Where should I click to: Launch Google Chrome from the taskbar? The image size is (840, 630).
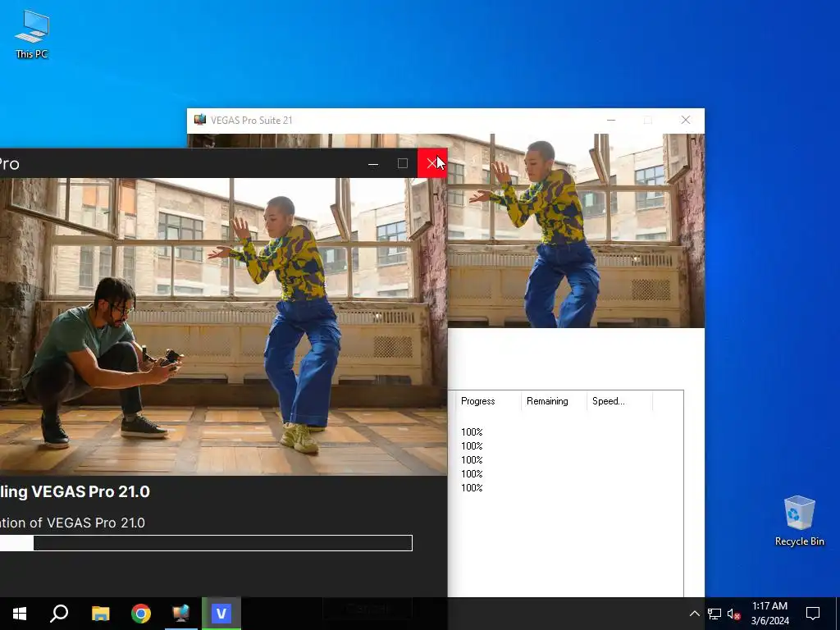141,614
